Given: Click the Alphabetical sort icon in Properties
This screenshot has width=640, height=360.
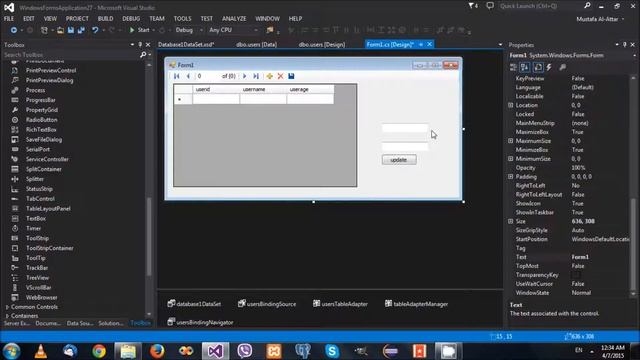Looking at the screenshot, I should click(525, 67).
